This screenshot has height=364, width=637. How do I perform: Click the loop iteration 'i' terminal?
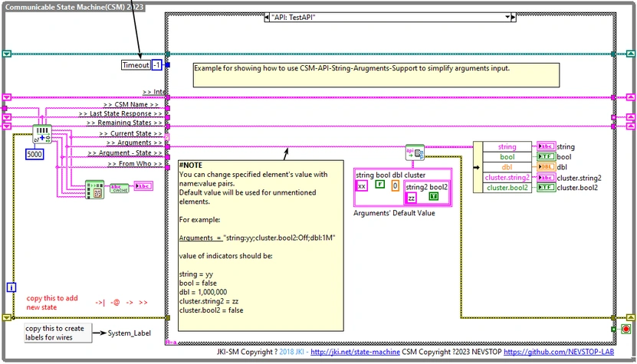tap(11, 287)
